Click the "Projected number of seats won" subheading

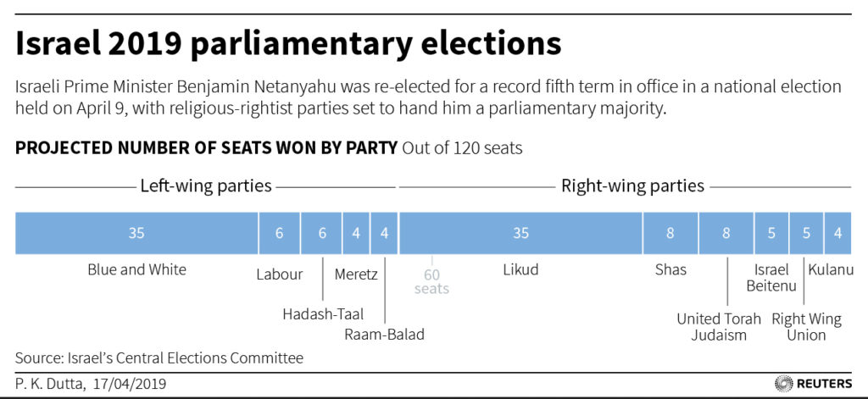pos(206,148)
